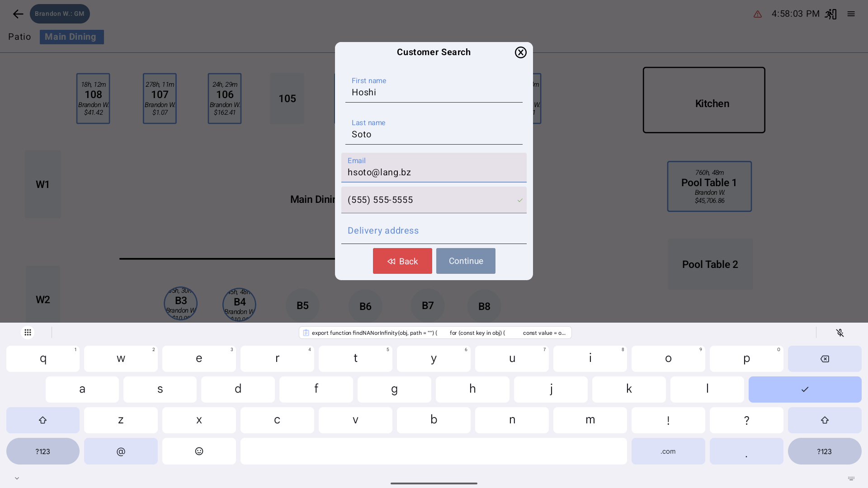Switch to the Patio tab
Viewport: 868px width, 488px height.
(19, 37)
